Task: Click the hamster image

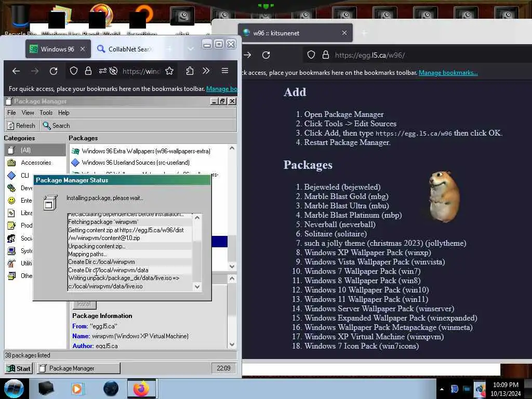Action: (x=445, y=196)
